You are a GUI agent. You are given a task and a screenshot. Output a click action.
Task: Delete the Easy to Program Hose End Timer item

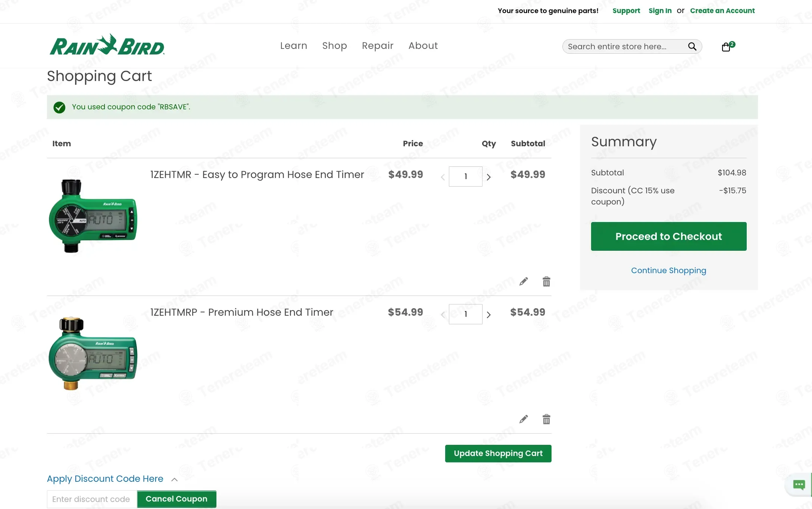point(546,281)
